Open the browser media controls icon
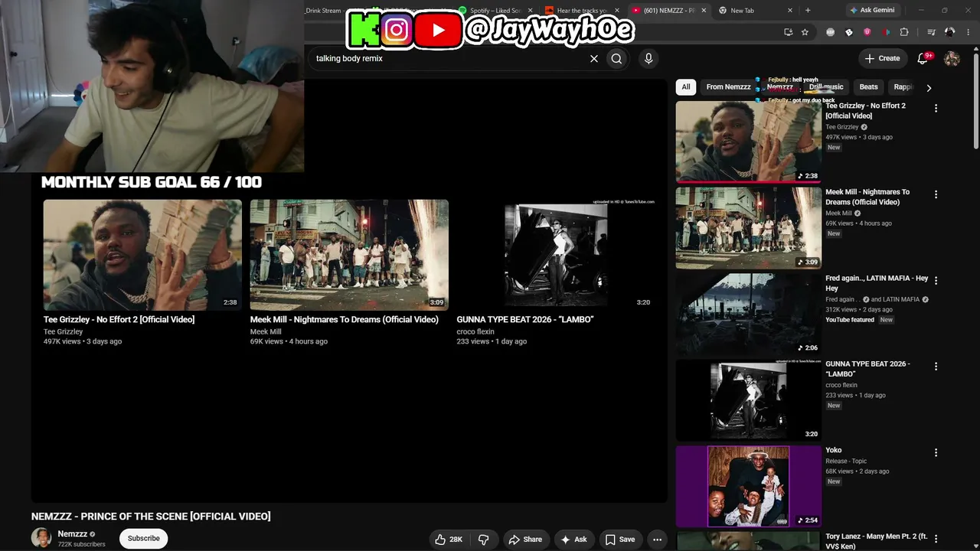Screen dimensions: 980x551 (931, 32)
